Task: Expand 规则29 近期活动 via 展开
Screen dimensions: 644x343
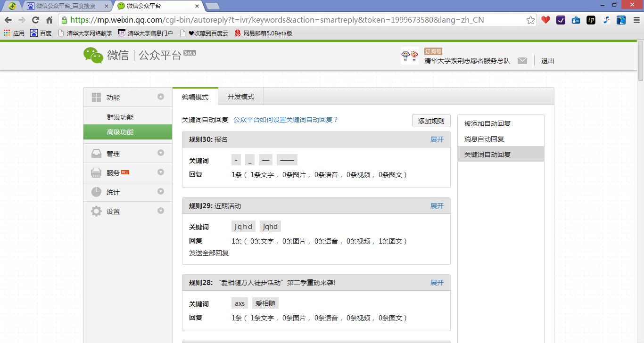Action: tap(436, 205)
